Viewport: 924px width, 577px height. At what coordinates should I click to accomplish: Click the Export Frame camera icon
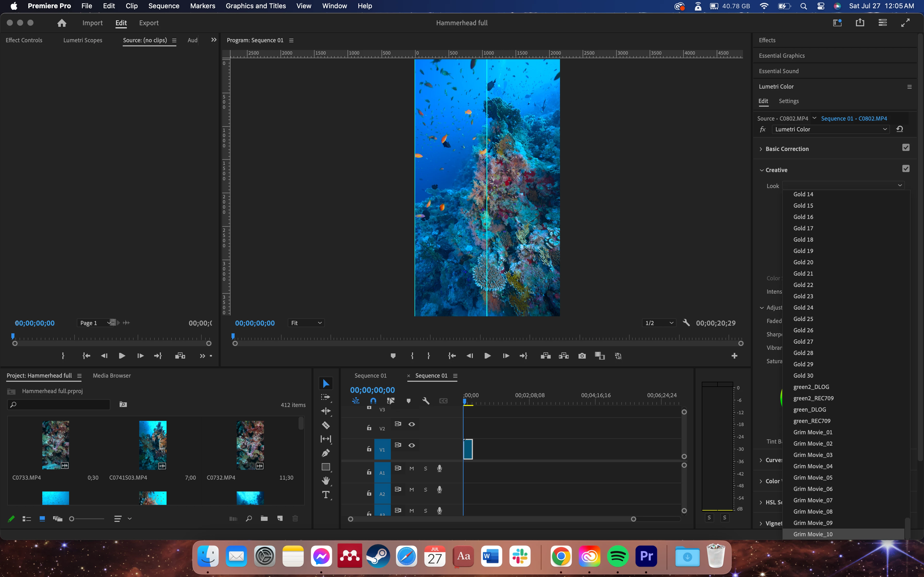[x=582, y=356]
